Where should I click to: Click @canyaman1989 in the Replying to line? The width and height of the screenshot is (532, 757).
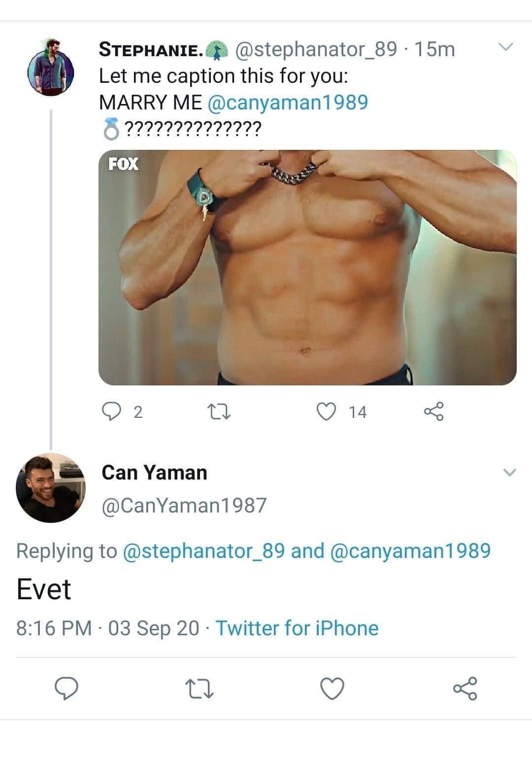click(x=410, y=551)
